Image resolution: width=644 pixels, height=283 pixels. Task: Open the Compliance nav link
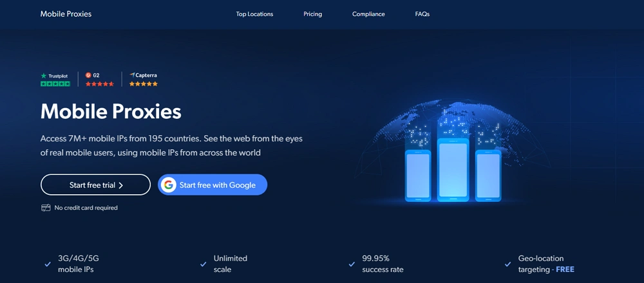pyautogui.click(x=368, y=14)
